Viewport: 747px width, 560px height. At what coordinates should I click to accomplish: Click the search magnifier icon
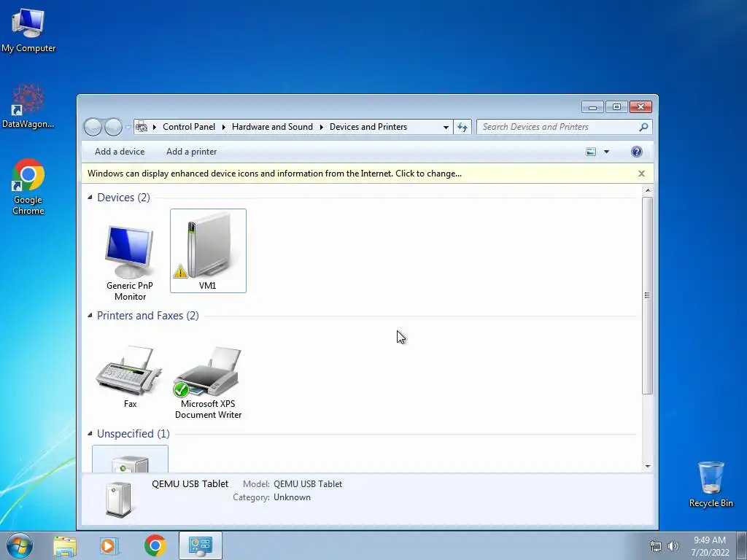click(643, 127)
